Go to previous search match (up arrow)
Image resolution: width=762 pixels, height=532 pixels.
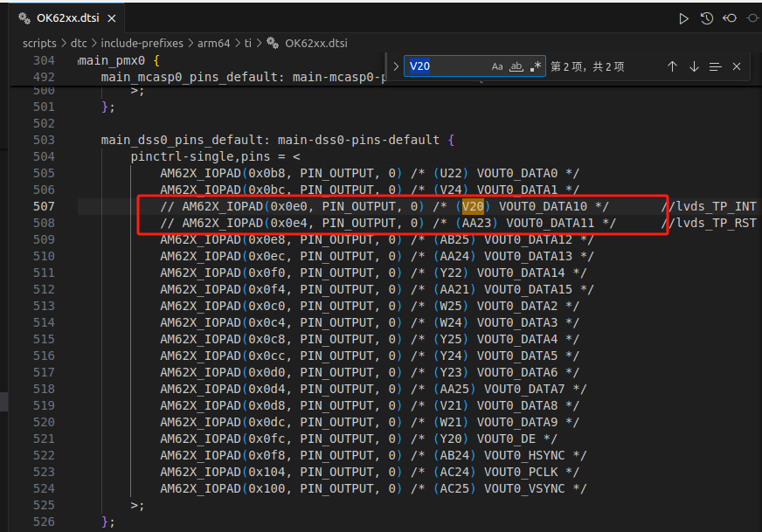672,66
